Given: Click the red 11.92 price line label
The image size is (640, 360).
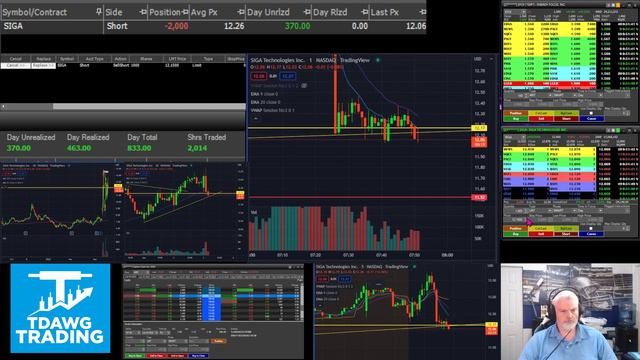Looking at the screenshot, I should coord(479,197).
